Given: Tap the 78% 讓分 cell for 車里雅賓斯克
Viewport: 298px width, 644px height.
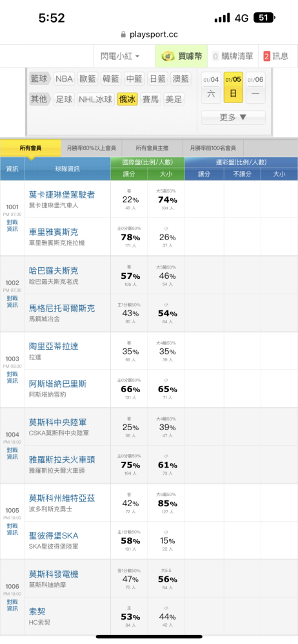Looking at the screenshot, I should coord(130,237).
